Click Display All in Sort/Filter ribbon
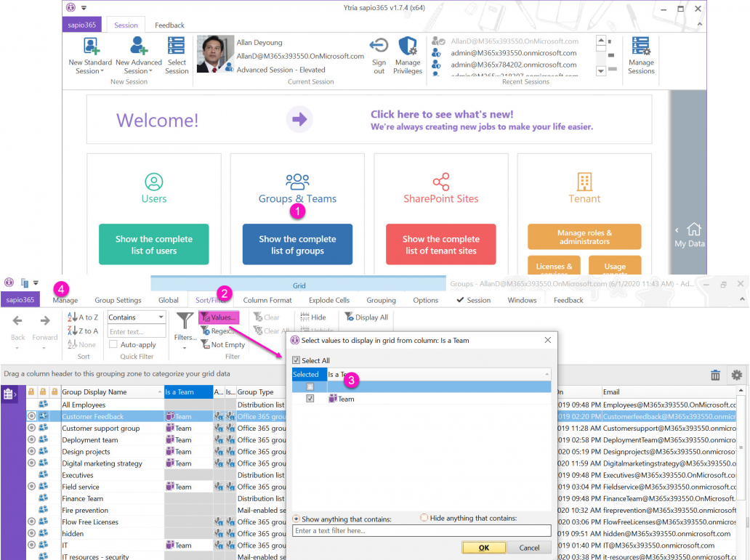 pyautogui.click(x=366, y=317)
